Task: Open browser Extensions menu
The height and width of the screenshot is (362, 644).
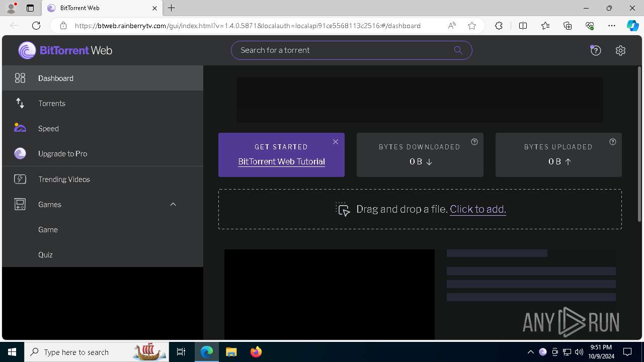Action: pos(499,26)
